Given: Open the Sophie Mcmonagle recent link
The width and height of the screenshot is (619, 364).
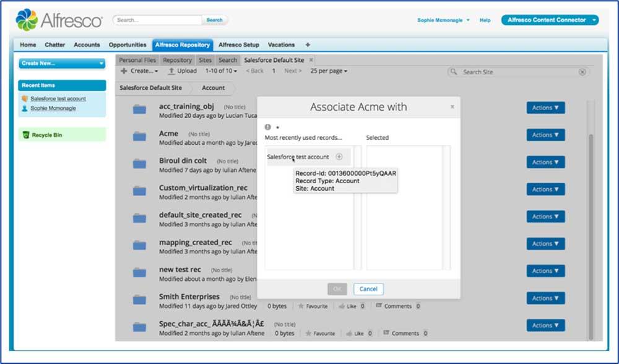Looking at the screenshot, I should [x=53, y=108].
